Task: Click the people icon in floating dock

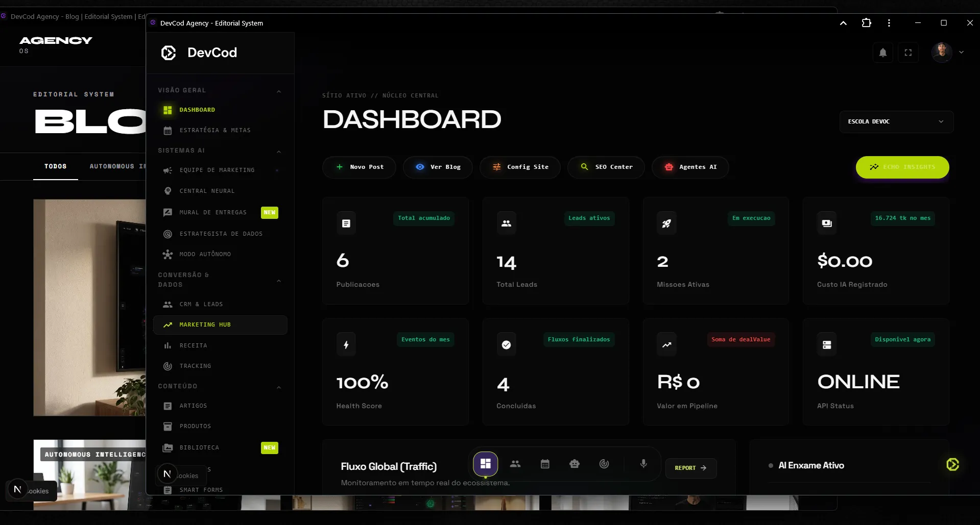Action: coord(515,463)
